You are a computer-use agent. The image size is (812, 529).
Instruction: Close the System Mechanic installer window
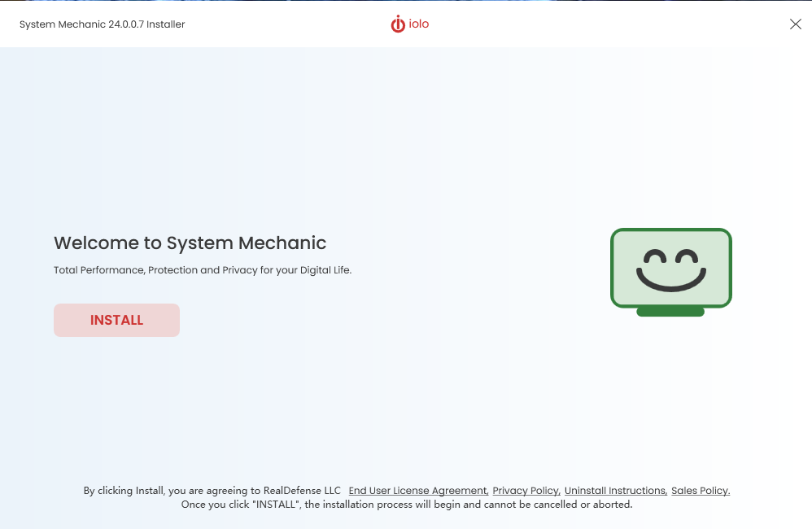coord(795,24)
